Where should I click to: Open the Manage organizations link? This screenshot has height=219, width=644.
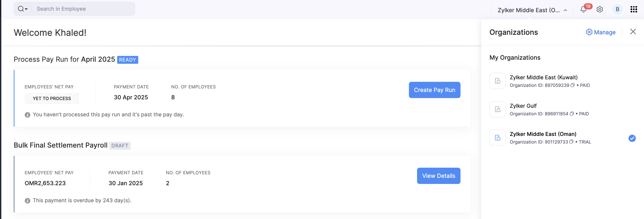pos(601,32)
